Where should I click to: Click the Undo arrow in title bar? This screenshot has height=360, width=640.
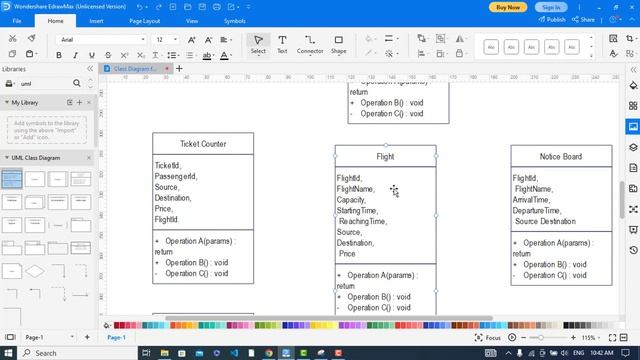pos(140,7)
